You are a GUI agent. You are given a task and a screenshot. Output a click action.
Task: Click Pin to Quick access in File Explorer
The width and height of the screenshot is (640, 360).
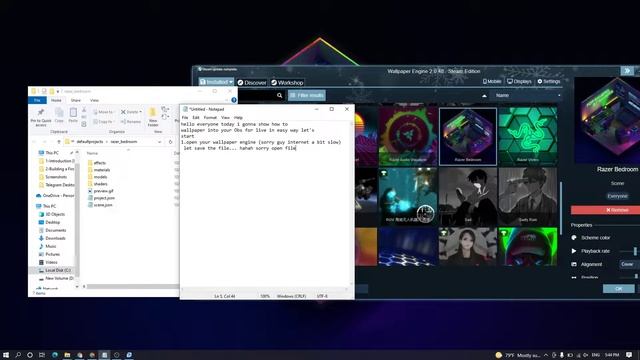coord(41,116)
